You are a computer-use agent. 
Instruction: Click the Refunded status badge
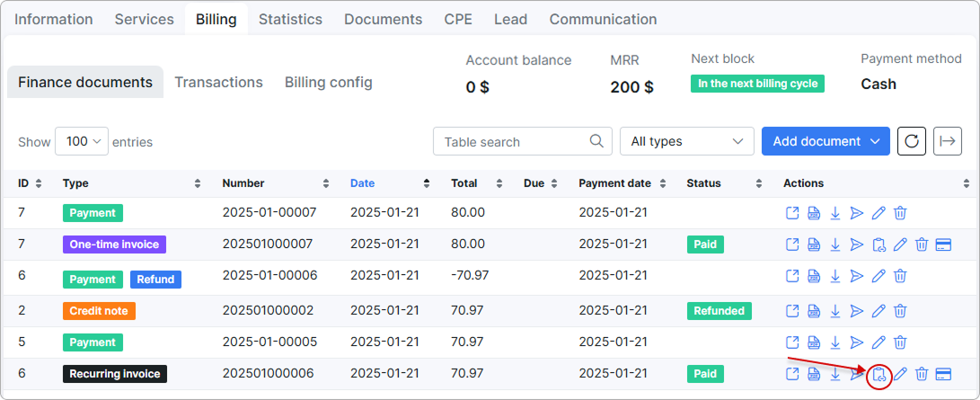[720, 311]
